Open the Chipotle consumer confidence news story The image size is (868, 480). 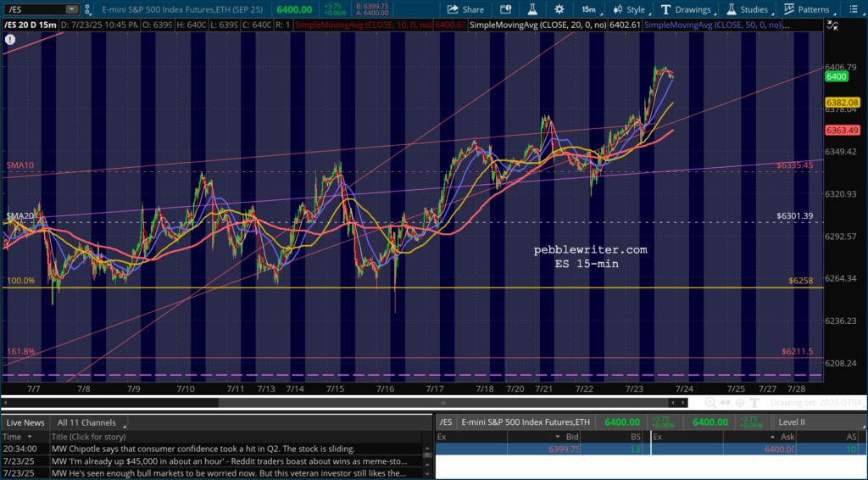(x=203, y=449)
